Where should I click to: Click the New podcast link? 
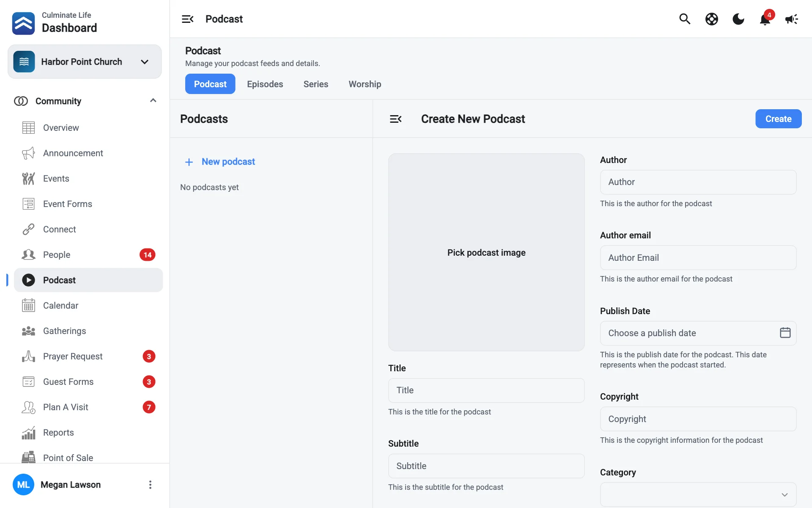pyautogui.click(x=228, y=162)
